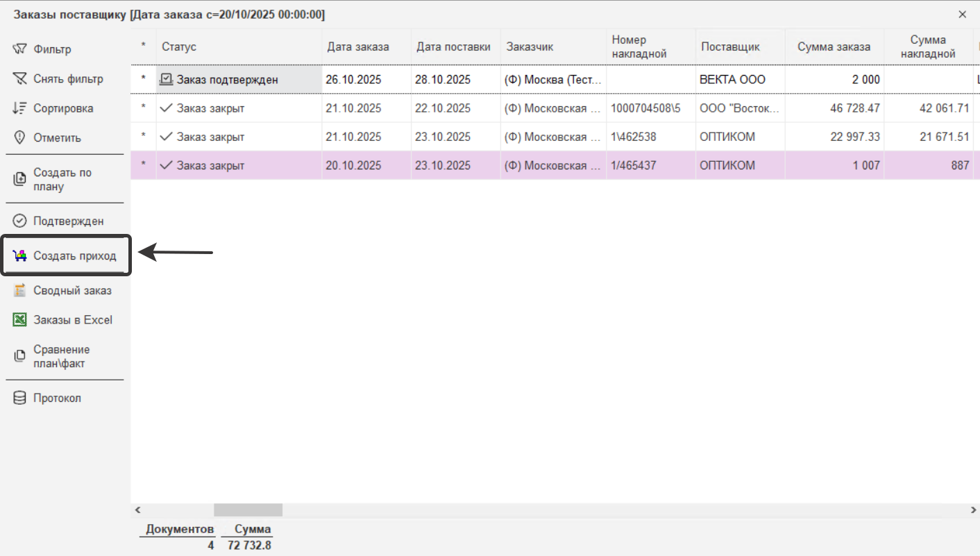Screen dimensions: 980x556
Task: Open the Протокол database icon
Action: point(20,398)
